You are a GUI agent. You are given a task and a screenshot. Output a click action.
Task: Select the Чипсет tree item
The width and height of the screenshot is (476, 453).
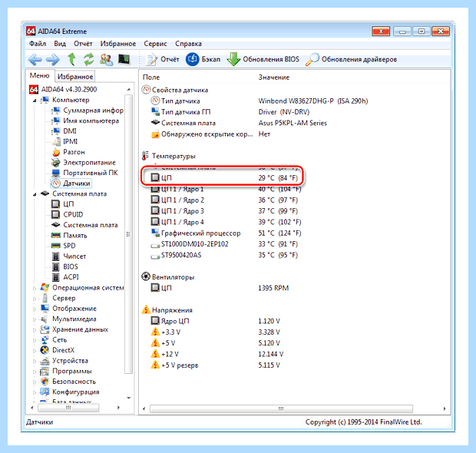(x=68, y=256)
